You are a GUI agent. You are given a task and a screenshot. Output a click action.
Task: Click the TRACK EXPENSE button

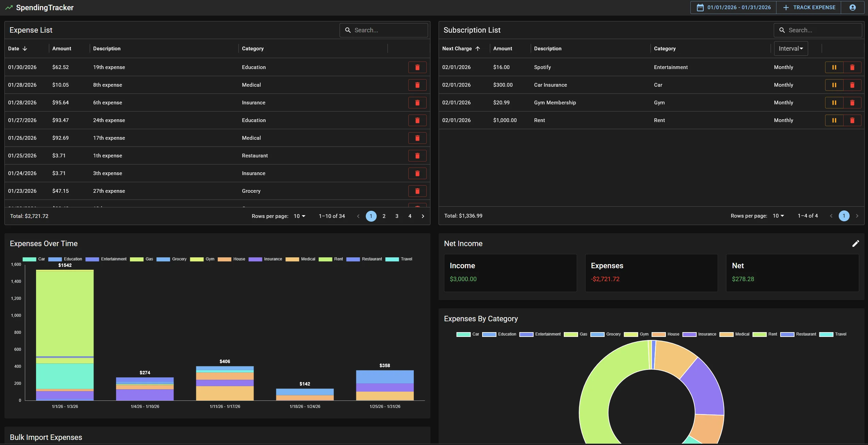coord(809,7)
